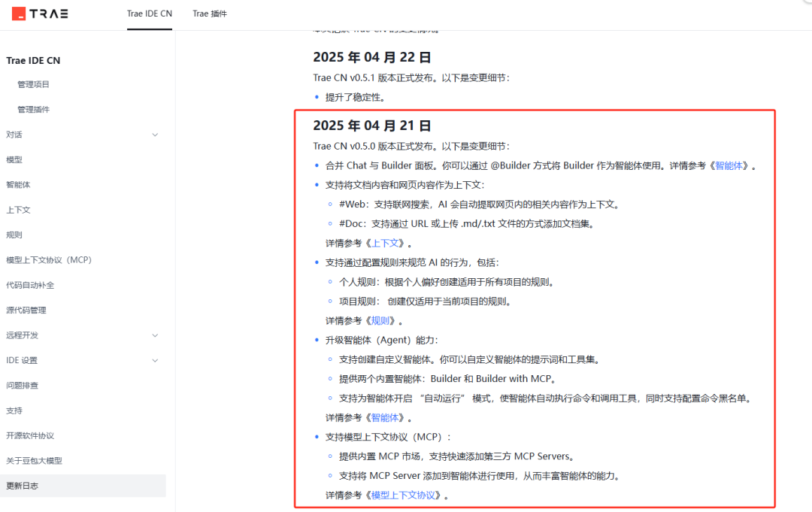Screen dimensions: 812x512
Task: Click the 2025 年 04 月 21 日 heading
Action: tap(372, 126)
